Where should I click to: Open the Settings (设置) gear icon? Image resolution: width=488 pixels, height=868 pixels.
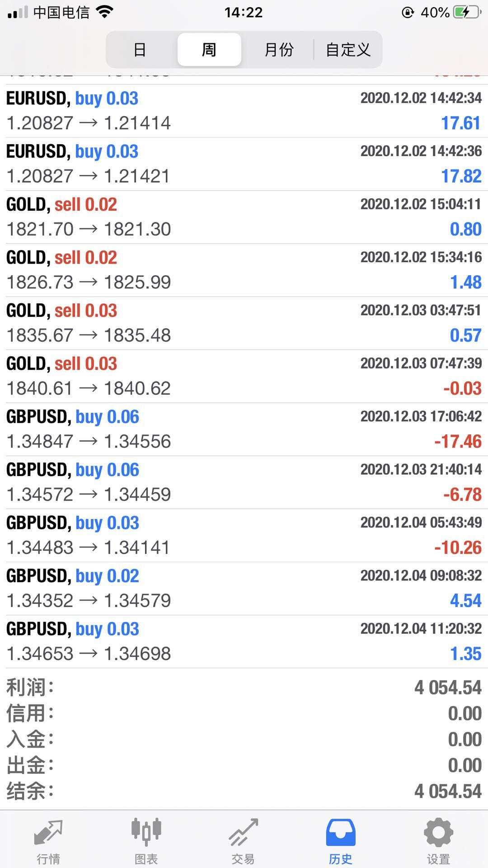tap(438, 833)
